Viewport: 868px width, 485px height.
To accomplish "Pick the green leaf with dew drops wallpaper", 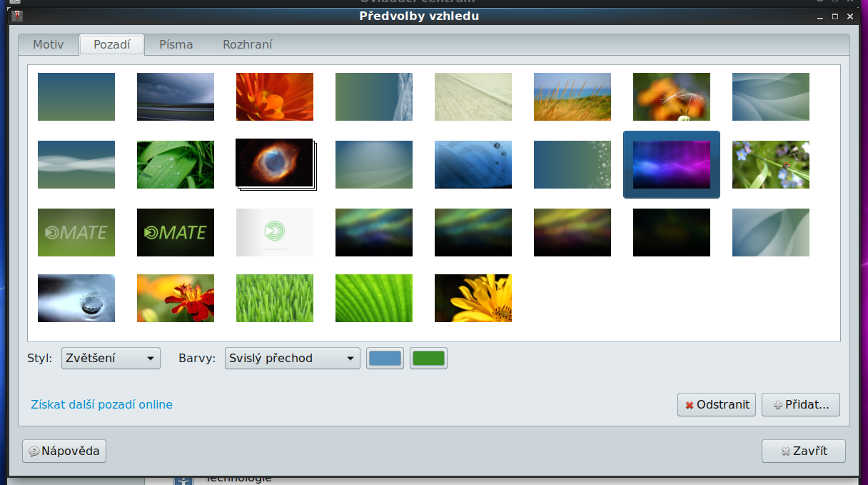I will click(176, 164).
